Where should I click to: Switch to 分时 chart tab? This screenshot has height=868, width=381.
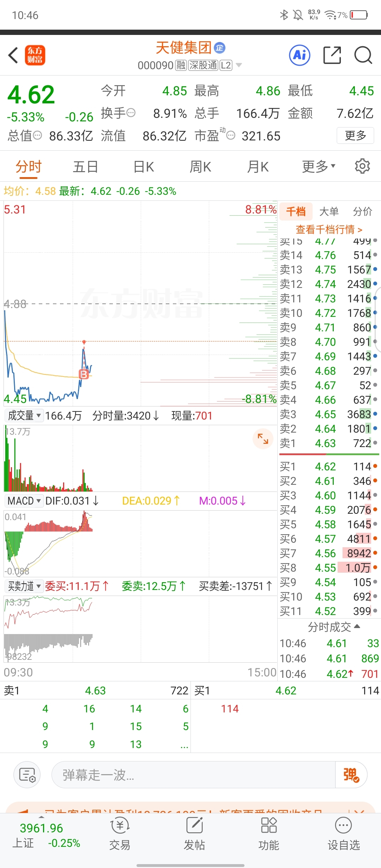pyautogui.click(x=29, y=166)
